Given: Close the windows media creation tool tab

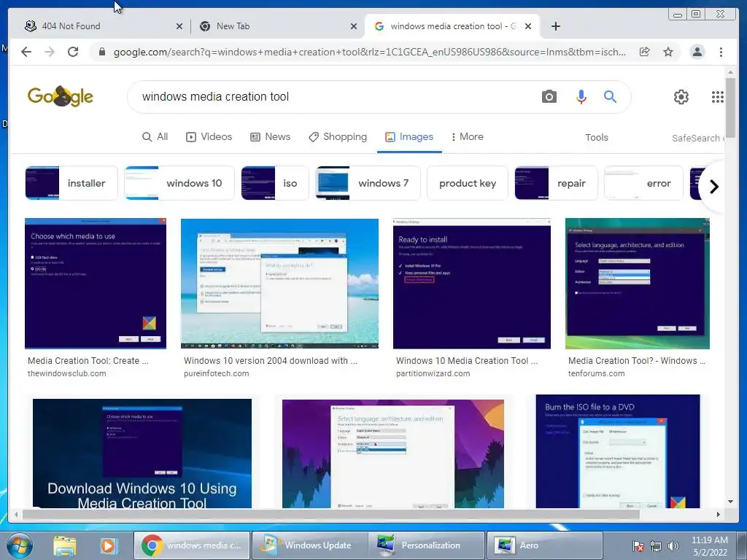Looking at the screenshot, I should click(x=528, y=26).
